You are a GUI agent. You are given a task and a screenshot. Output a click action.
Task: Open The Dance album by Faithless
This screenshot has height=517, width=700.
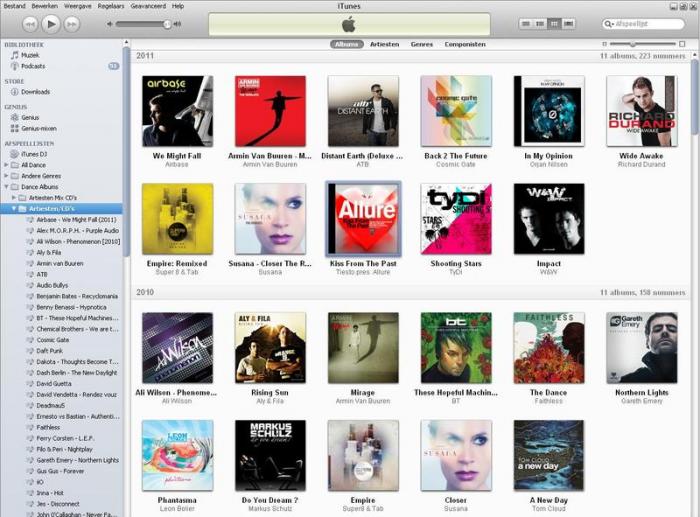(549, 348)
